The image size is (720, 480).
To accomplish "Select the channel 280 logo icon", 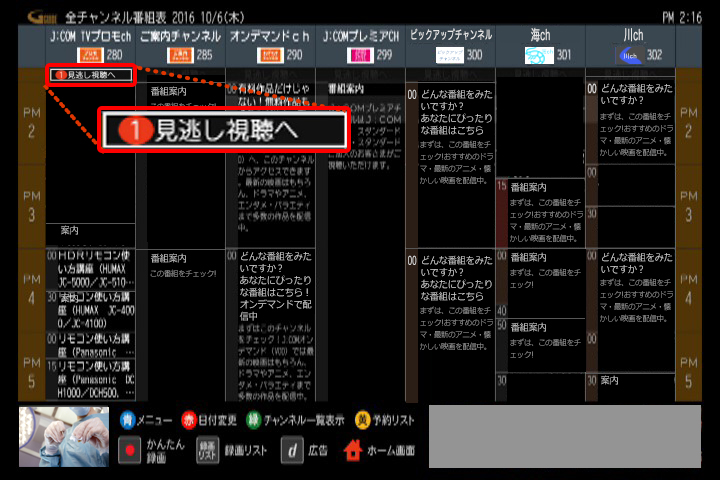I will (x=90, y=55).
